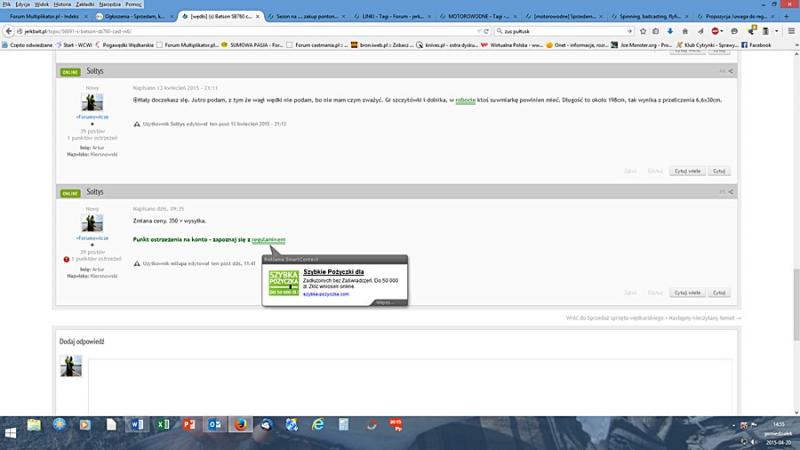The width and height of the screenshot is (800, 450).
Task: Click the Szybkie Pożyczki ad thumbnail
Action: coord(283,284)
